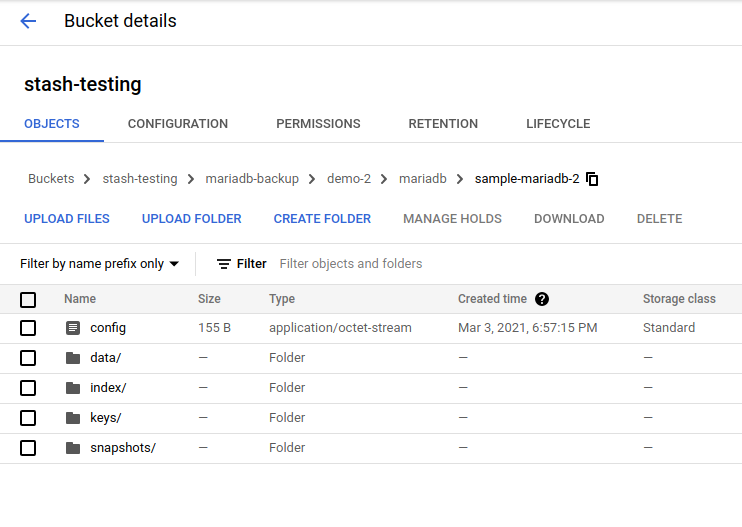Image resolution: width=742 pixels, height=527 pixels.
Task: Tick the checkbox for the config file
Action: (x=28, y=328)
